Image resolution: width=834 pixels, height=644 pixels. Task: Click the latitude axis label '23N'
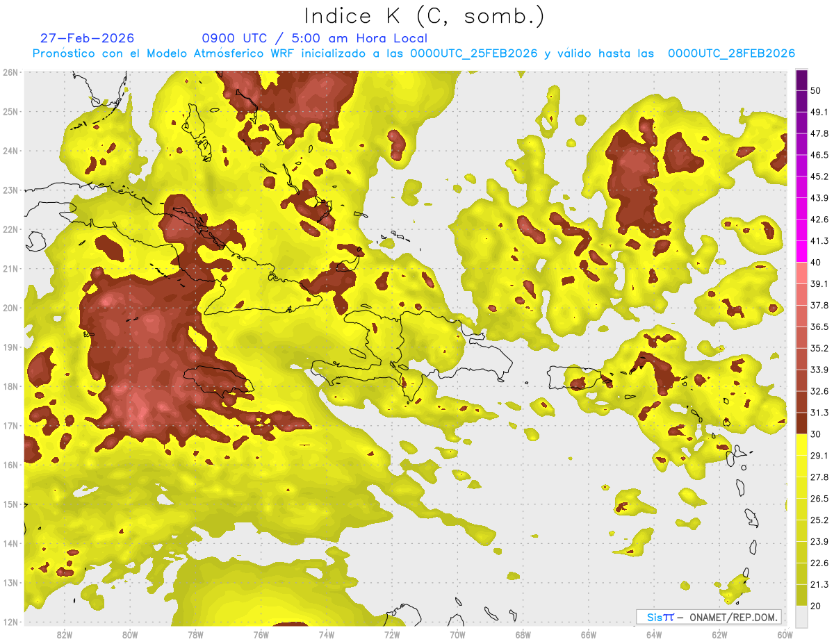[x=10, y=190]
